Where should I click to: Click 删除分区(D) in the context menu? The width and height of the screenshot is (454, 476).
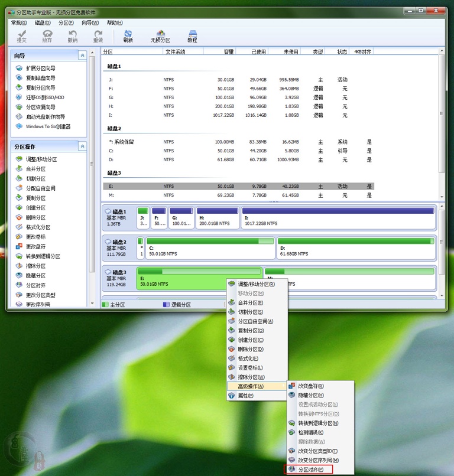(251, 349)
